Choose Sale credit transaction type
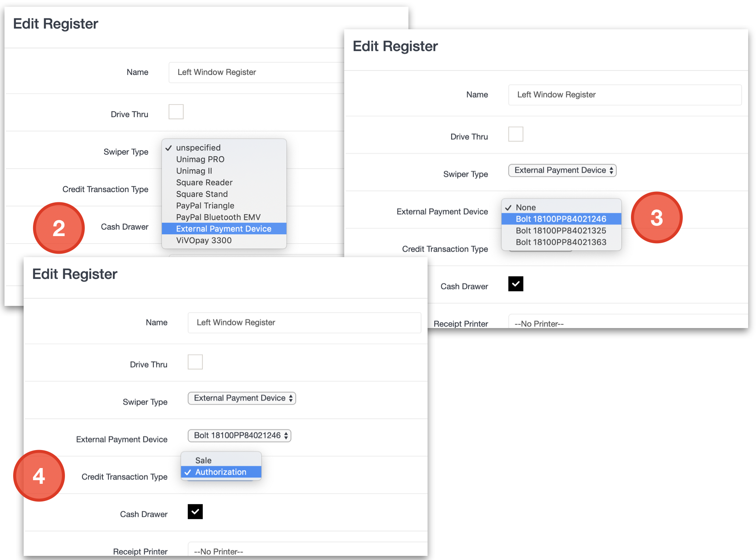The image size is (756, 560). click(203, 461)
